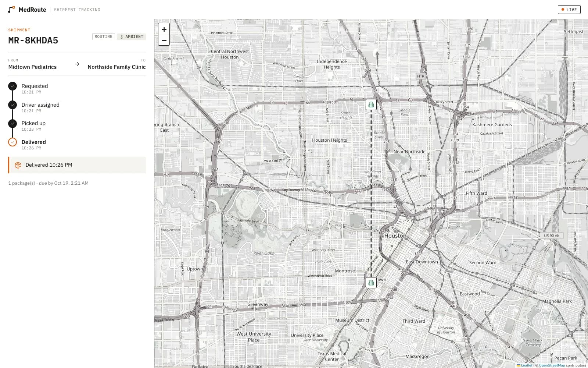This screenshot has width=588, height=368.
Task: Select the Northside Family Clinic map marker
Action: pyautogui.click(x=371, y=105)
